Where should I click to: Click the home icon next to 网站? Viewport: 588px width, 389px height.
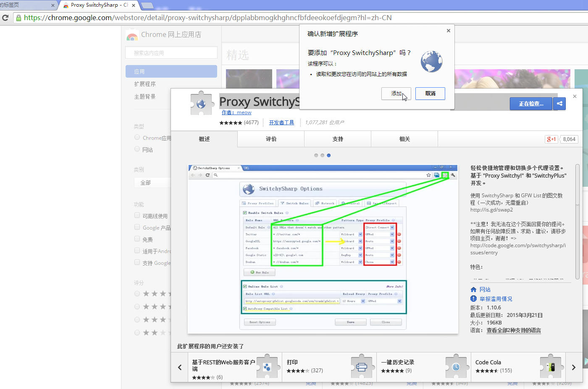[x=473, y=290]
